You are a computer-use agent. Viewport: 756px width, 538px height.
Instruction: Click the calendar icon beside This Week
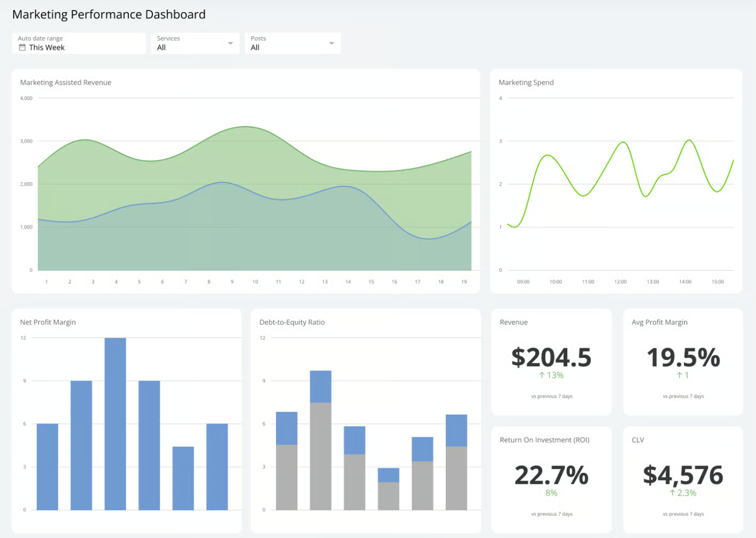22,47
